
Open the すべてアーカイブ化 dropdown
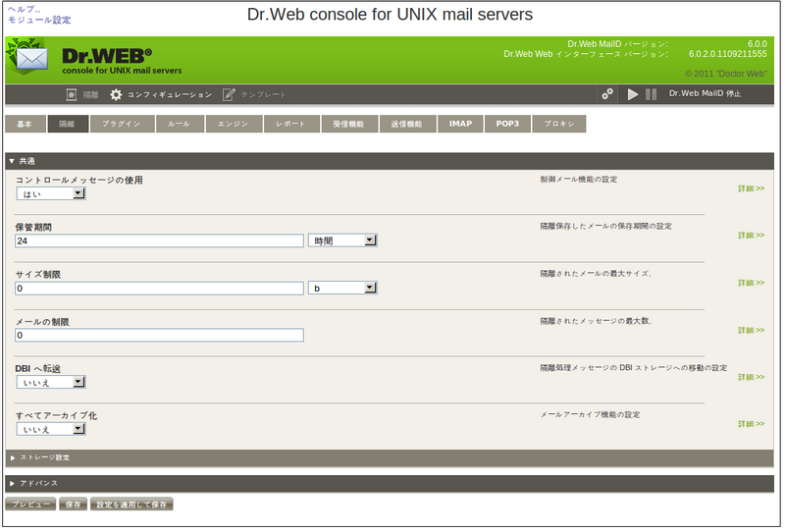coord(51,429)
